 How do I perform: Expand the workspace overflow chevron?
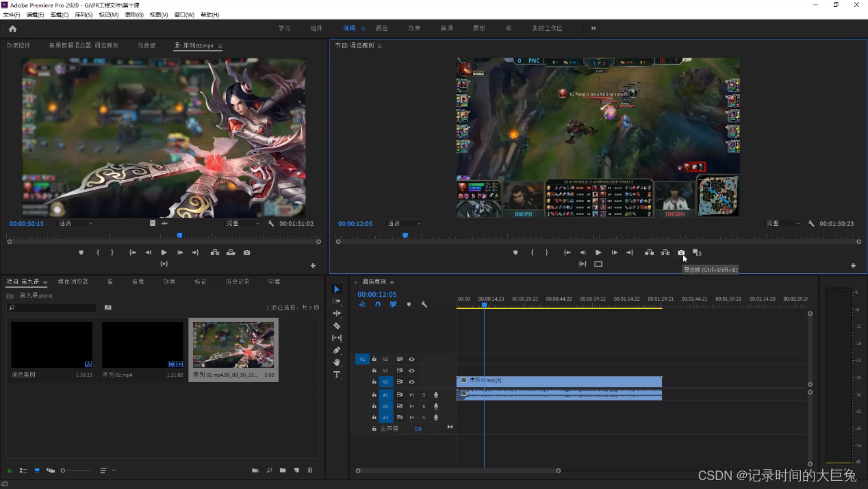(x=593, y=28)
